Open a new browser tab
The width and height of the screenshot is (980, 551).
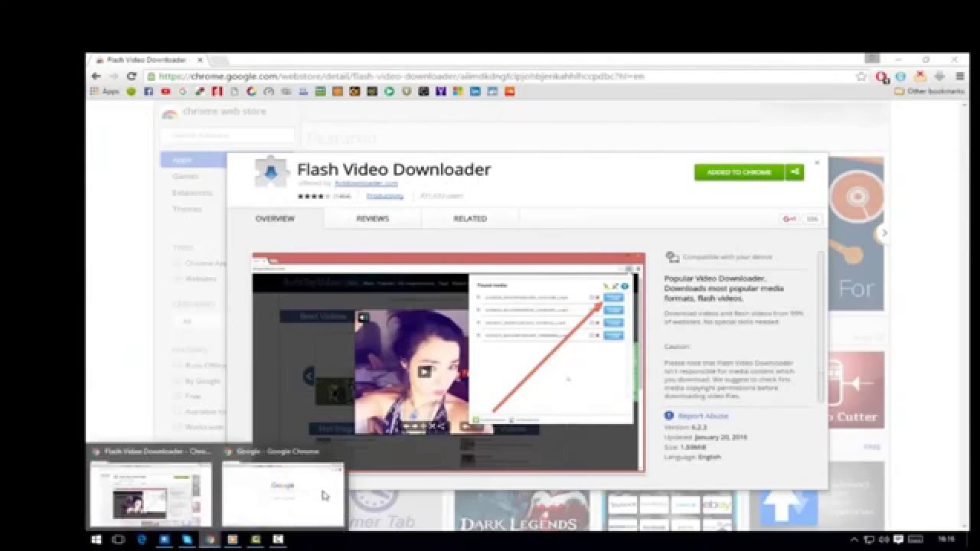click(218, 60)
